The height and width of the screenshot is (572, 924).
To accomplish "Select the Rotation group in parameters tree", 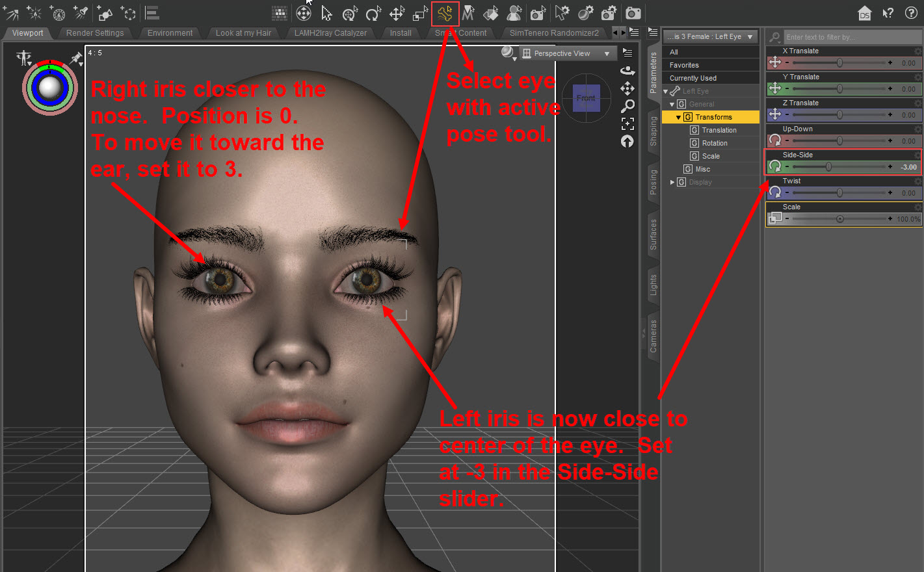I will [x=714, y=143].
